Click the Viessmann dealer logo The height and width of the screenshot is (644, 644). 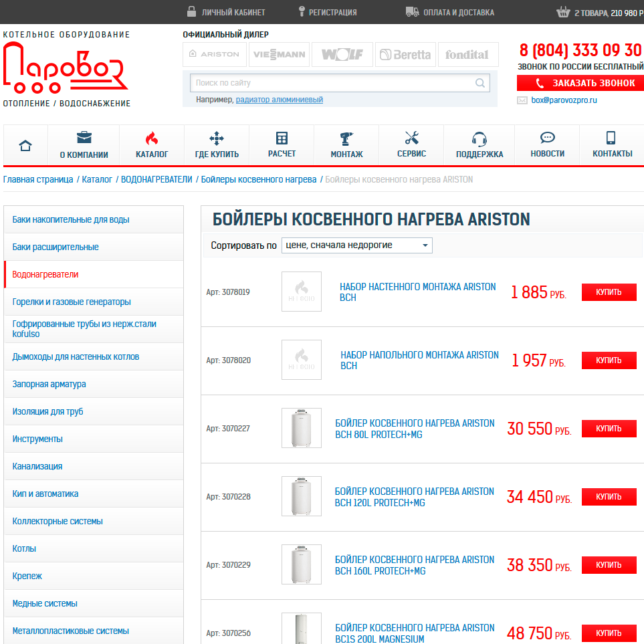pyautogui.click(x=279, y=54)
